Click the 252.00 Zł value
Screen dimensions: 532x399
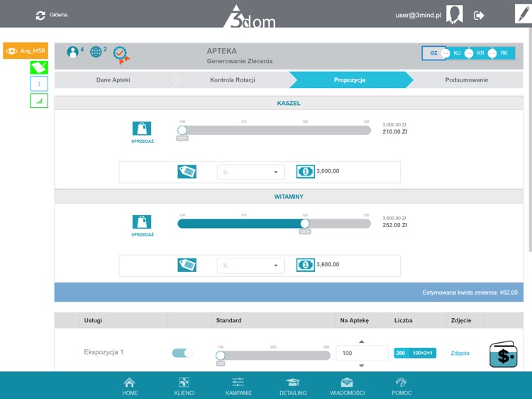pyautogui.click(x=394, y=225)
